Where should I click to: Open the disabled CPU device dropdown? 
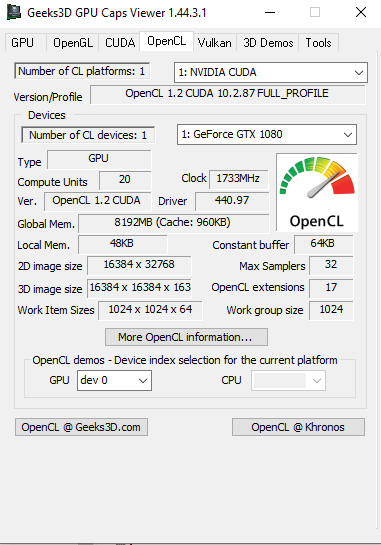289,380
